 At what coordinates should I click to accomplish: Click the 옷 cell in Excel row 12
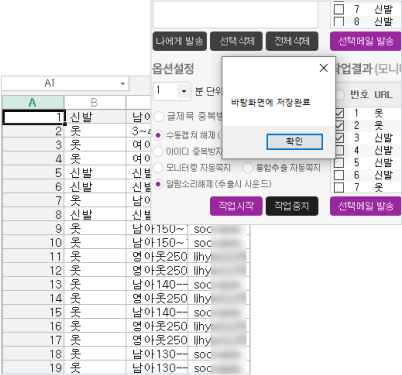tap(95, 270)
